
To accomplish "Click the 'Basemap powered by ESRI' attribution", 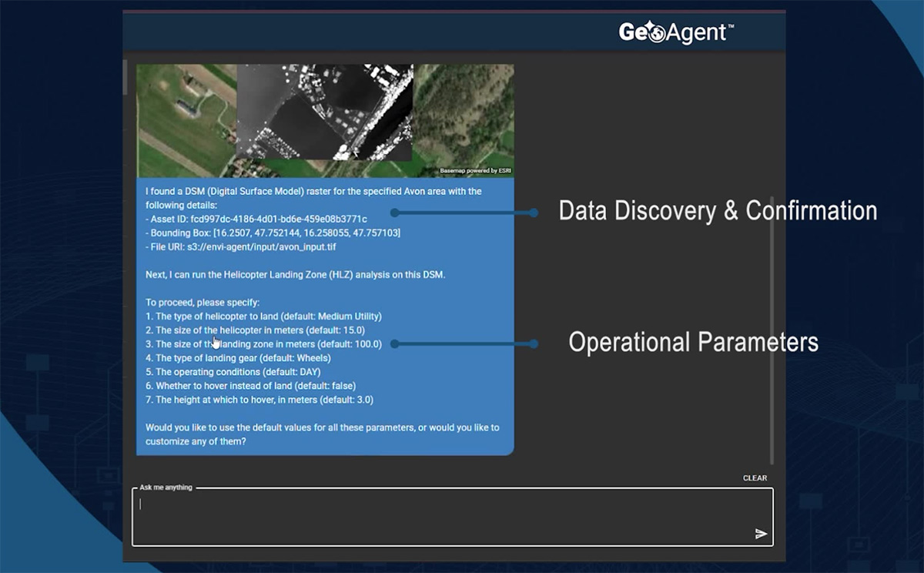I will 475,171.
